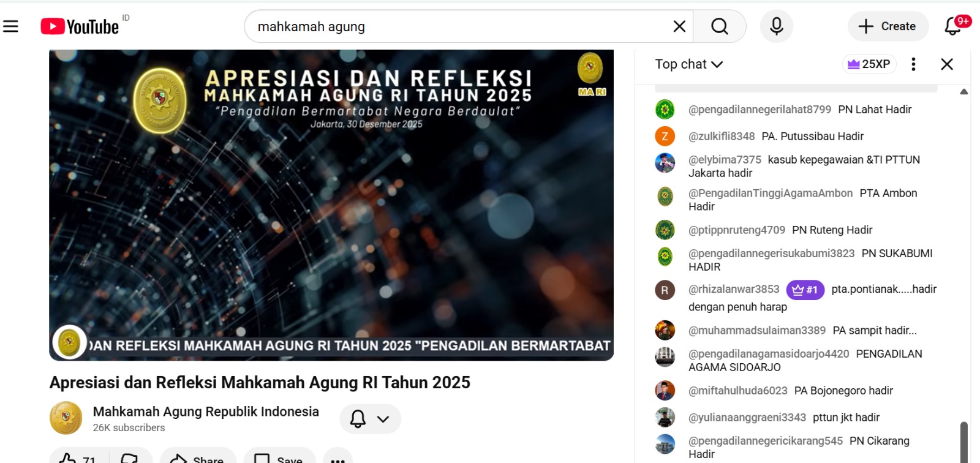Click the 25XP chat points badge

869,64
